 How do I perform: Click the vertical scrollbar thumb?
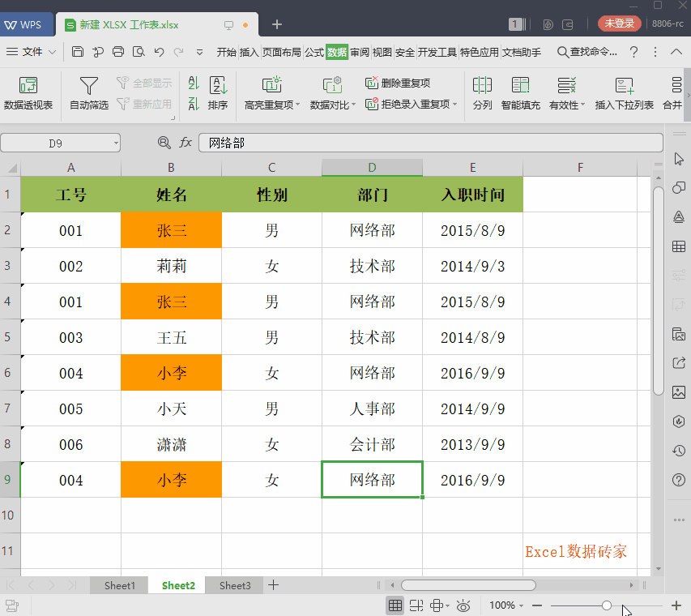coord(659,291)
